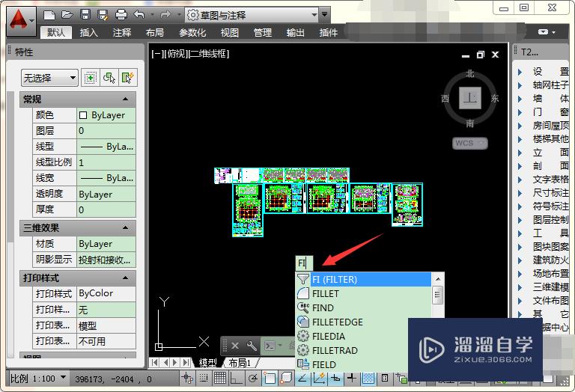Click the ViewCube top face

coord(469,98)
